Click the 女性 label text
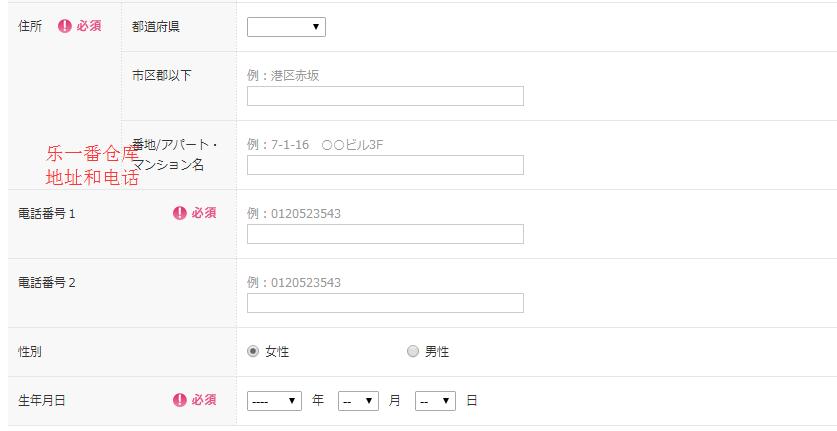The height and width of the screenshot is (431, 837). [x=277, y=352]
